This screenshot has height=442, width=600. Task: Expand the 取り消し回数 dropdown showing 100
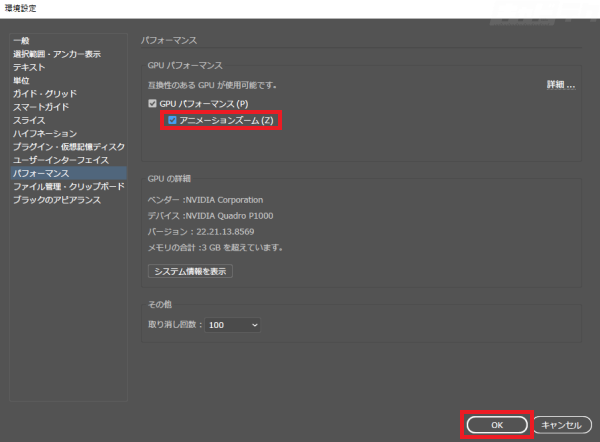(x=233, y=325)
